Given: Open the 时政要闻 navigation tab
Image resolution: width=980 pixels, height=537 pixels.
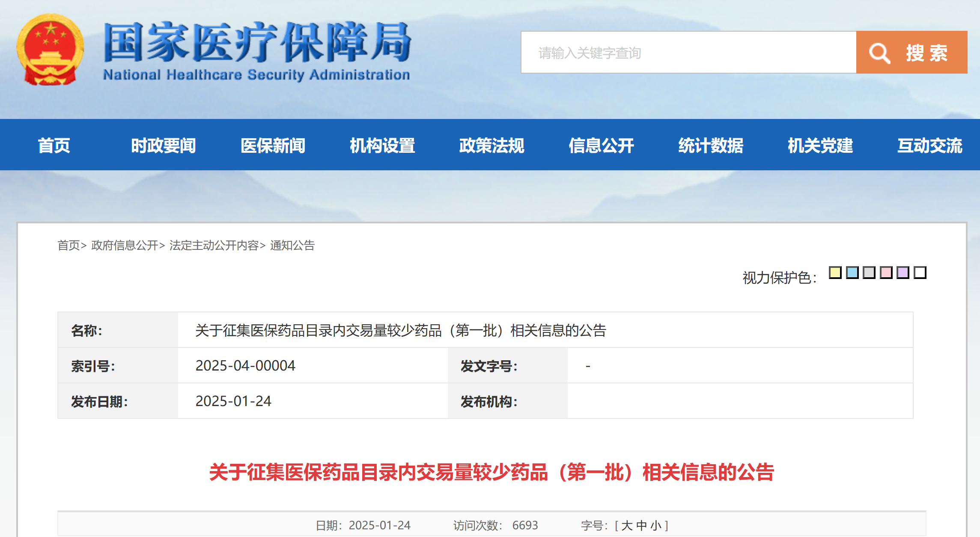Looking at the screenshot, I should 164,145.
